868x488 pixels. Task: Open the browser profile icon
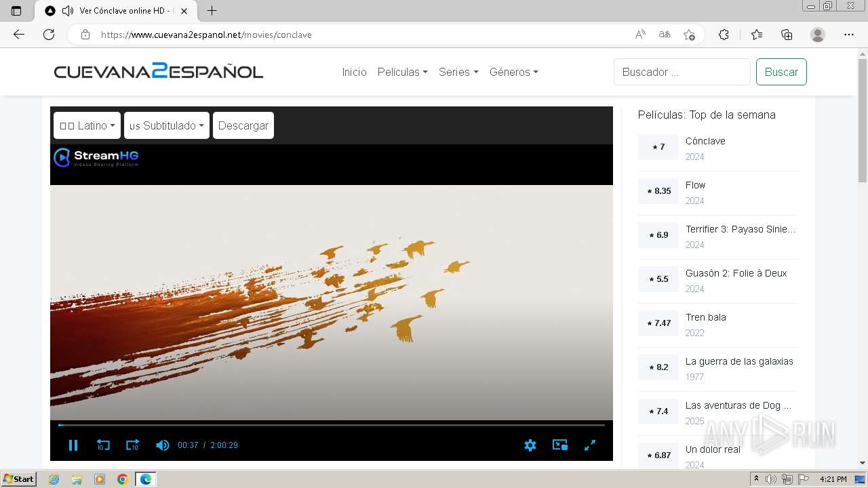click(x=818, y=35)
